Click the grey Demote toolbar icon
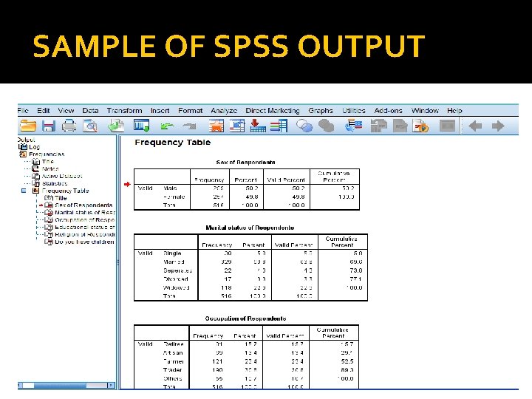Viewport: 532px width, 399px height. 400,126
